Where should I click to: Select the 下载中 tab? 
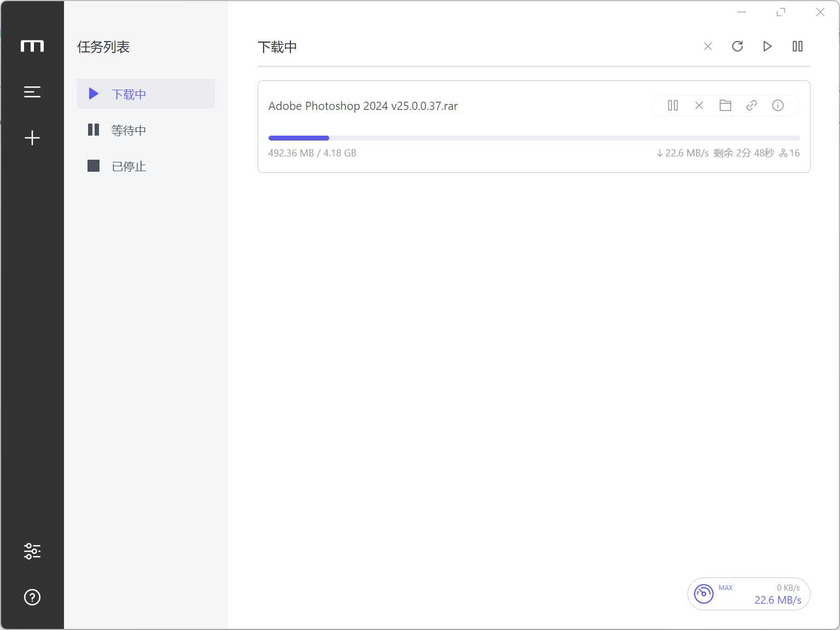pyautogui.click(x=146, y=94)
